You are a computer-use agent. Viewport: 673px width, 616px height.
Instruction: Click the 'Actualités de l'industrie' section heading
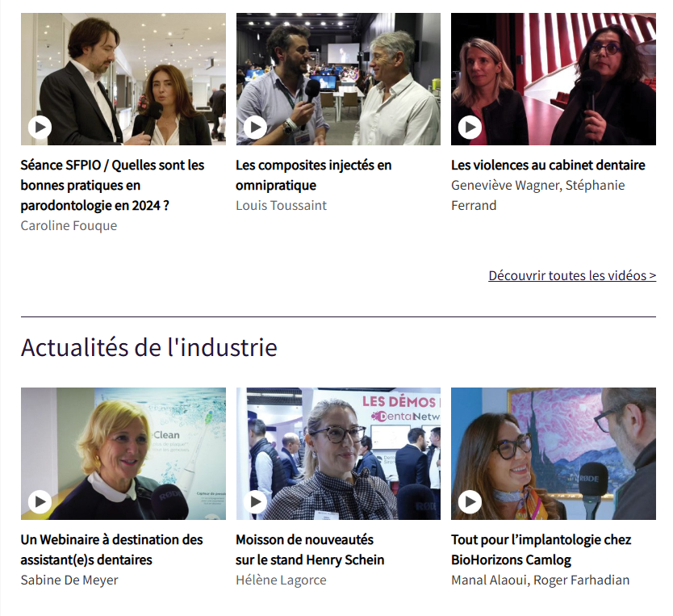[x=149, y=347]
